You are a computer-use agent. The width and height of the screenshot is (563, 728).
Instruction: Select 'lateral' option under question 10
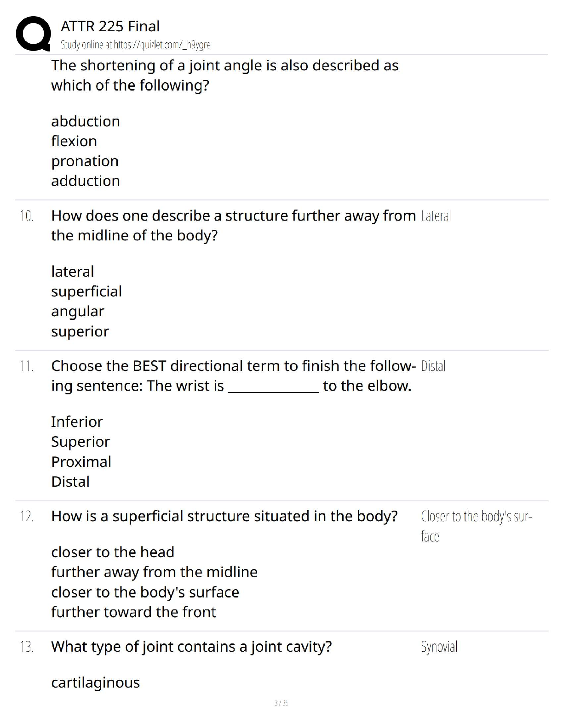pyautogui.click(x=72, y=272)
